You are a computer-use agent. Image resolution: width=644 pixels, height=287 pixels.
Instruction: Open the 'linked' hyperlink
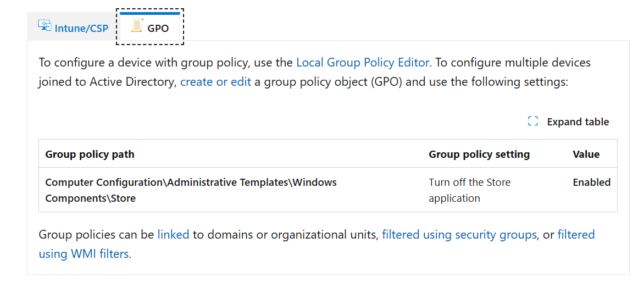173,235
